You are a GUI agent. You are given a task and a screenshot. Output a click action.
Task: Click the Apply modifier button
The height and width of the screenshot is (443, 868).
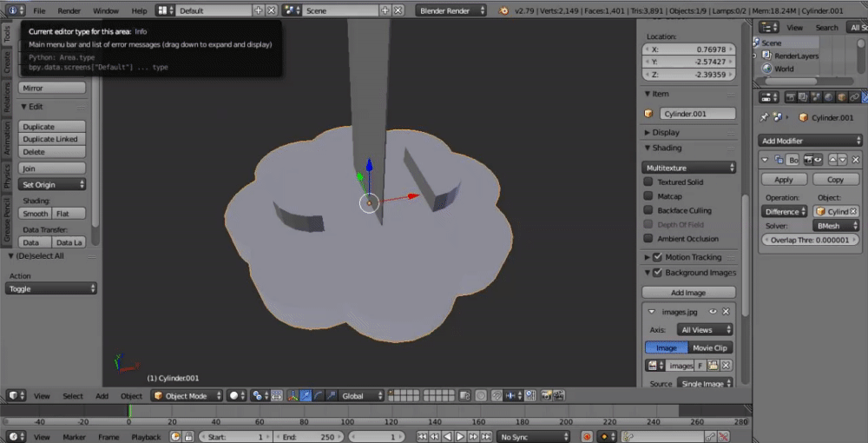[x=784, y=180]
